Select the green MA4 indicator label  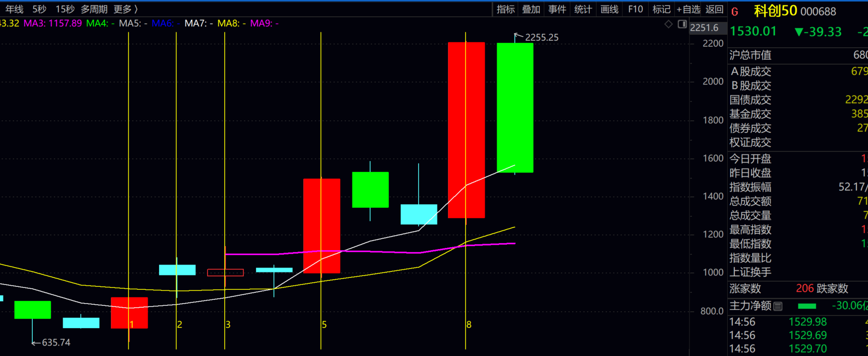coord(100,23)
